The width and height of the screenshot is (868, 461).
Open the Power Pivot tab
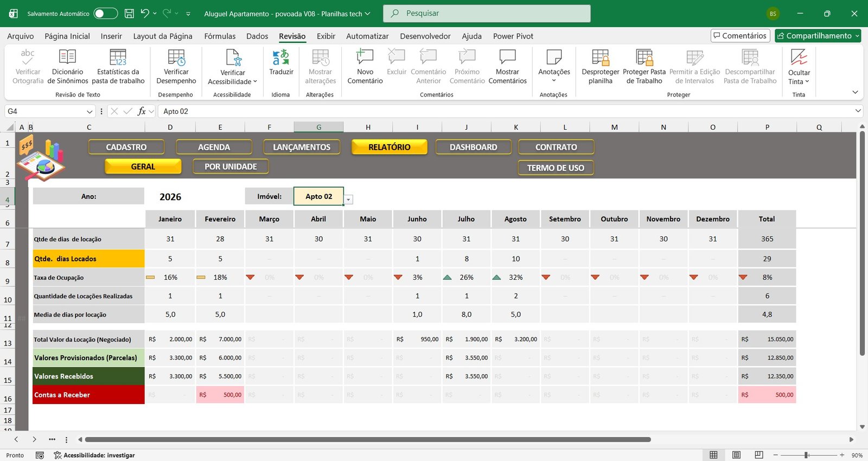(x=513, y=36)
